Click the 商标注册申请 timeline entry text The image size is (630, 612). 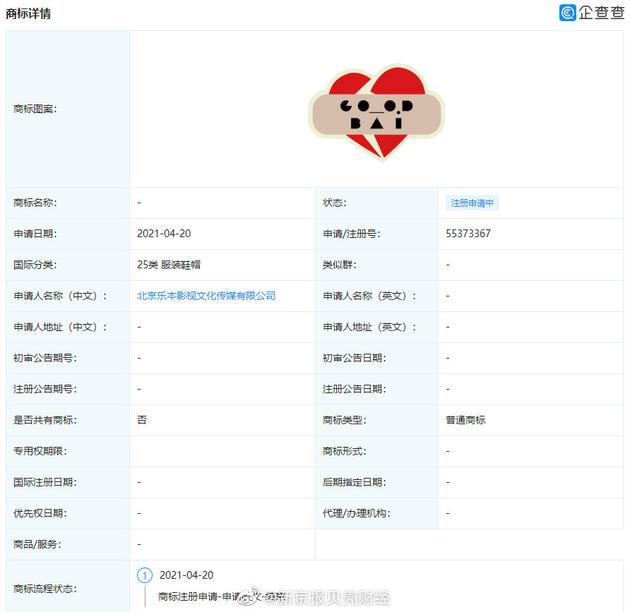coord(187,597)
